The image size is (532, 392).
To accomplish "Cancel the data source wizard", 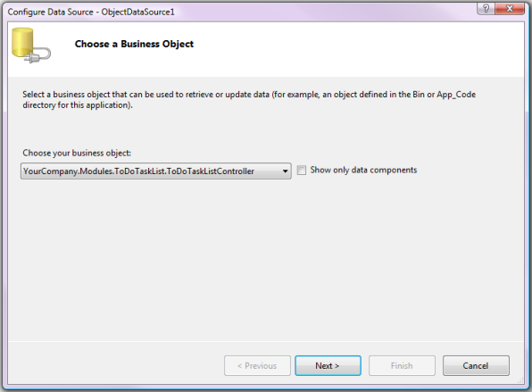I will 476,365.
